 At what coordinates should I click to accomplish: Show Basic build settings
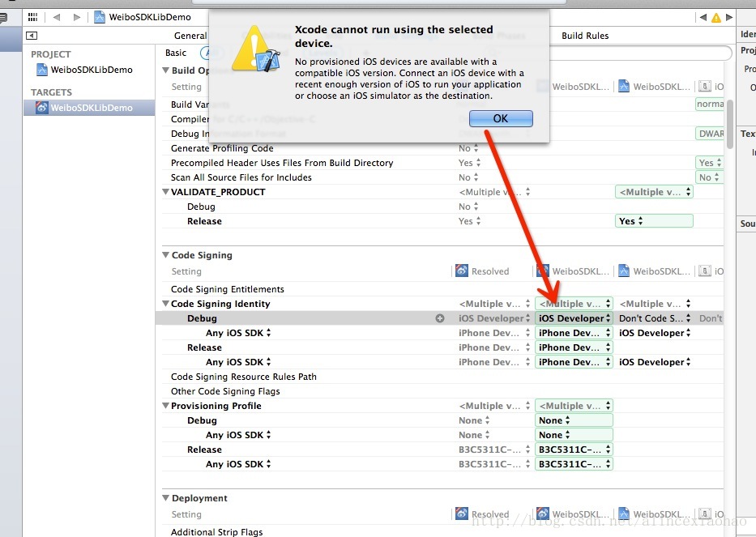(176, 53)
